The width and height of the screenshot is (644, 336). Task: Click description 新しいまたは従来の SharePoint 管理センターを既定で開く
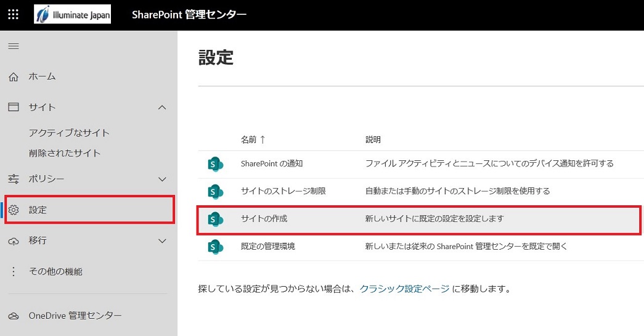[466, 246]
